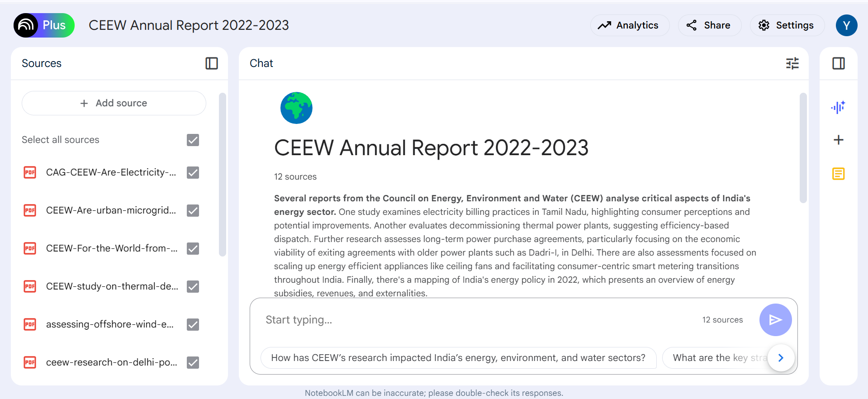This screenshot has width=868, height=399.
Task: Click the Start typing chat input
Action: [x=475, y=320]
